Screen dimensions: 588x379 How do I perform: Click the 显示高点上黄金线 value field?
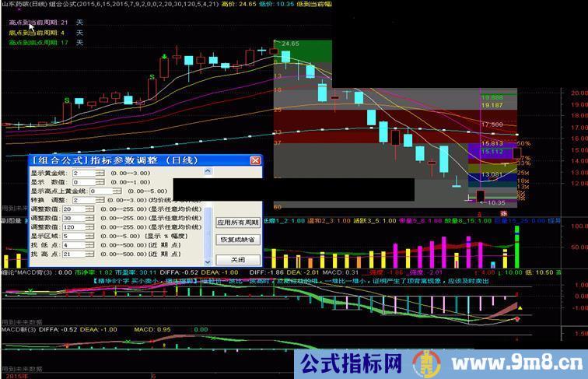[101, 190]
